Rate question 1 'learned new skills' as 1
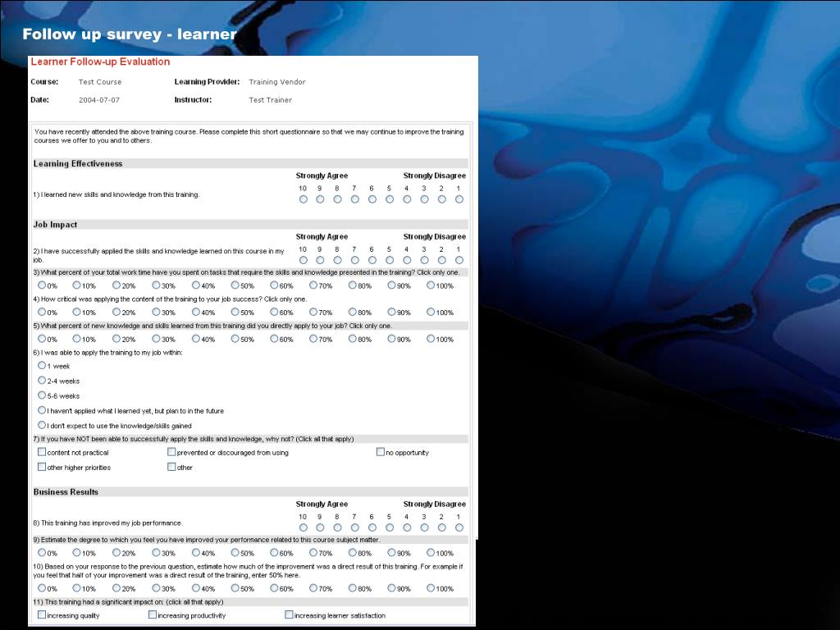840x630 pixels. 459,199
